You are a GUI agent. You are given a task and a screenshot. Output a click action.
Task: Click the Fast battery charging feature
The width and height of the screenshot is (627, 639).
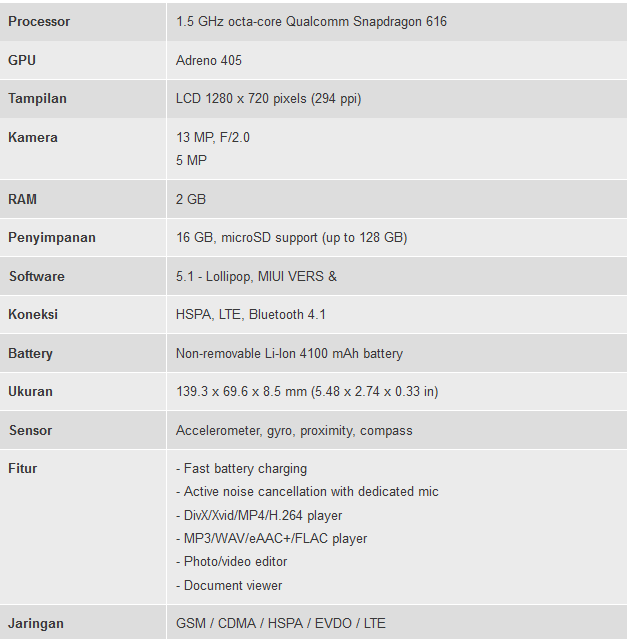pos(242,469)
